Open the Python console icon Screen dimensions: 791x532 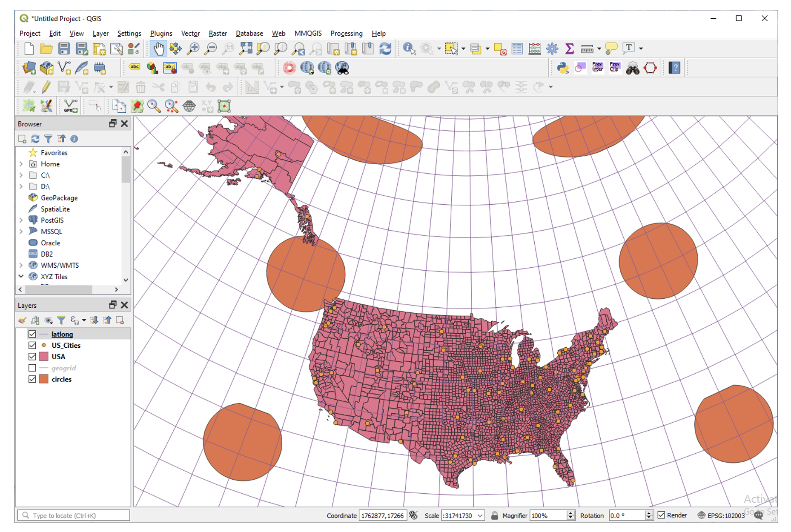point(563,68)
